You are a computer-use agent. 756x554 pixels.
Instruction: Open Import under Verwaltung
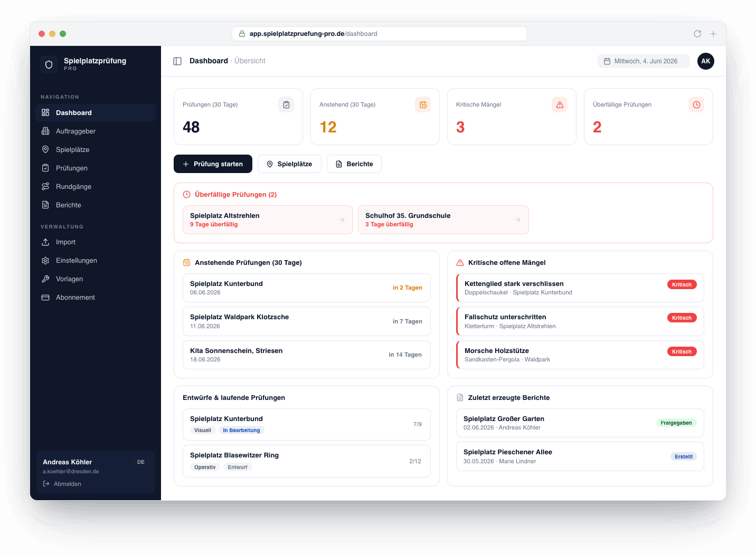click(96, 242)
